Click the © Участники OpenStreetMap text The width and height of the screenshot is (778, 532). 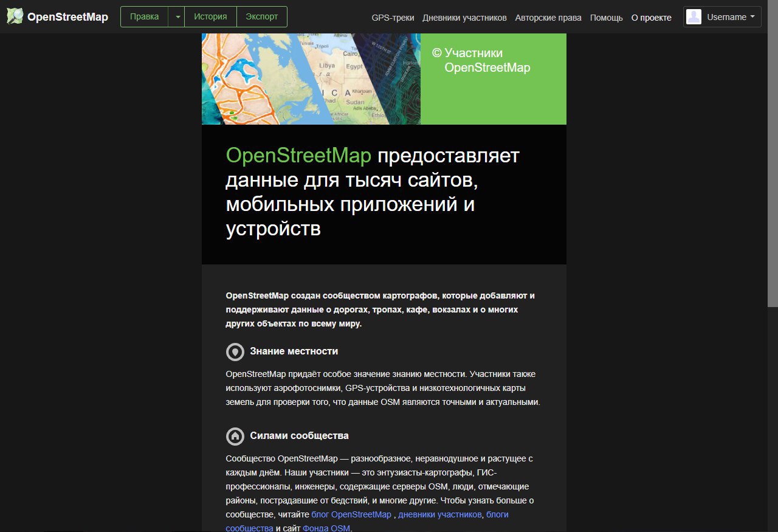click(481, 60)
